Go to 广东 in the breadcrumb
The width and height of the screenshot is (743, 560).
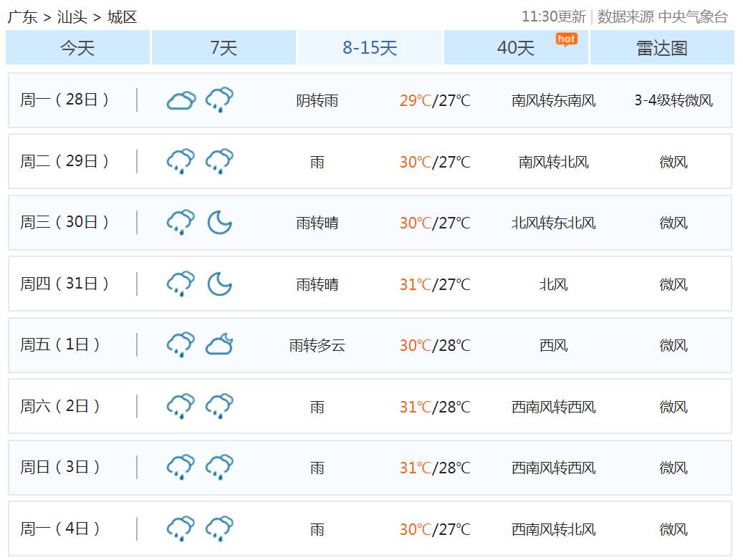click(22, 17)
